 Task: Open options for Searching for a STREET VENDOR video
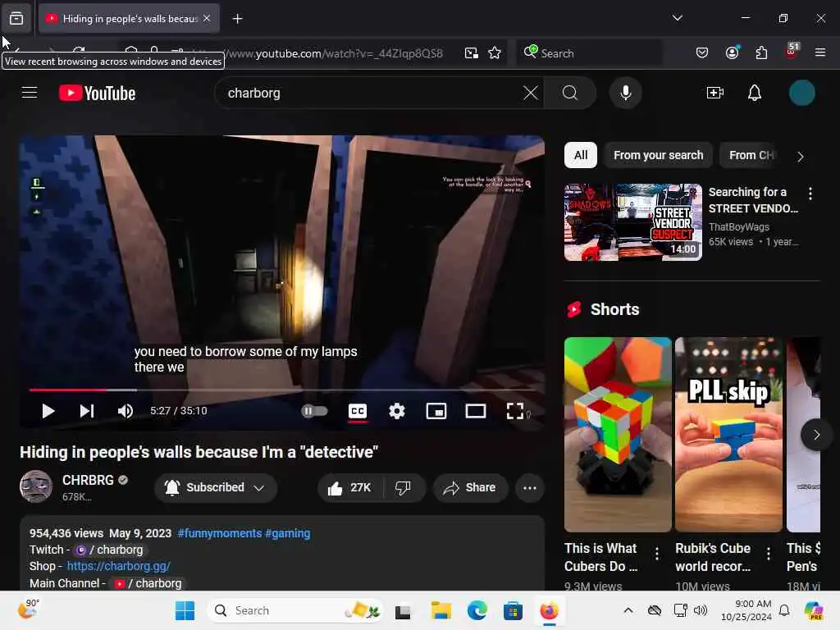(x=810, y=194)
